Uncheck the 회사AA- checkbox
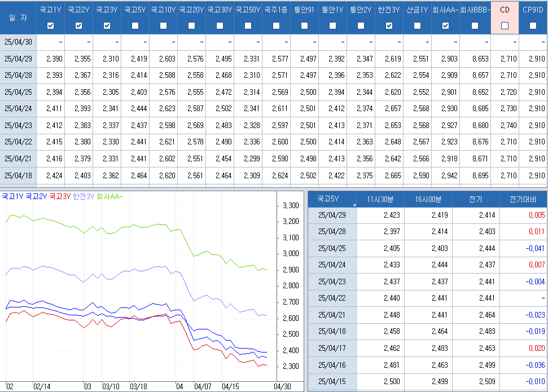Viewport: 548px width, 392px height. pos(445,25)
